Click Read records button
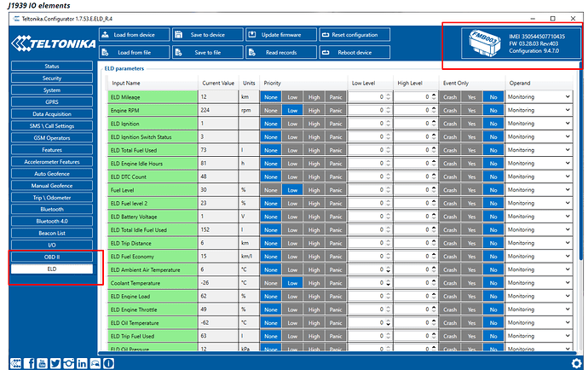Image resolution: width=588 pixels, height=370 pixels. click(281, 52)
